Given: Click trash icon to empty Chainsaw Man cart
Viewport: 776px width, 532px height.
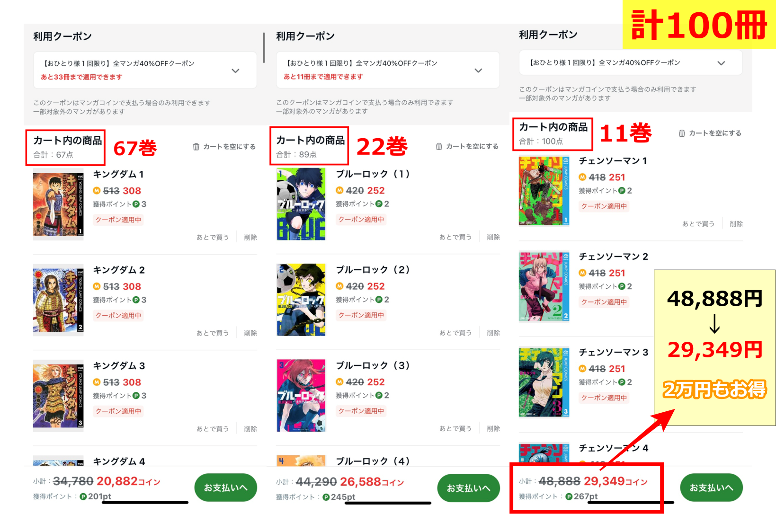Looking at the screenshot, I should pyautogui.click(x=682, y=133).
